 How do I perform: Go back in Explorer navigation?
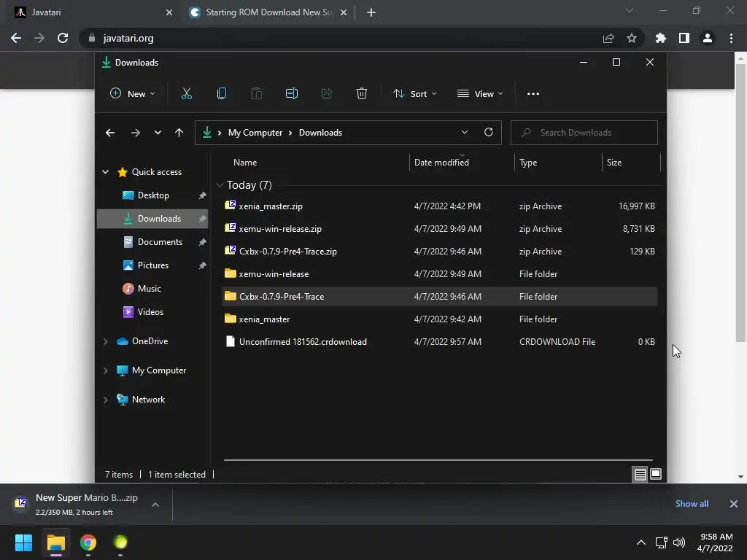[110, 133]
